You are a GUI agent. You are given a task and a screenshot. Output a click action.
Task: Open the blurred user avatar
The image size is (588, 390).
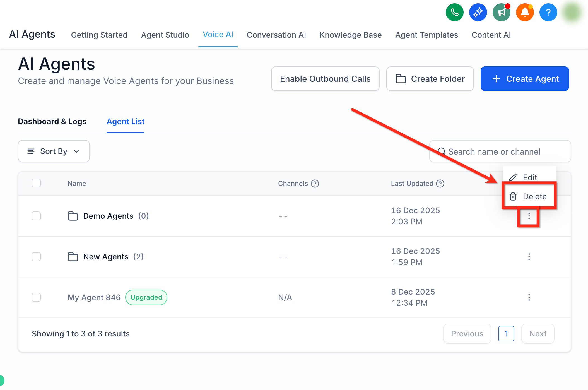[x=572, y=12]
